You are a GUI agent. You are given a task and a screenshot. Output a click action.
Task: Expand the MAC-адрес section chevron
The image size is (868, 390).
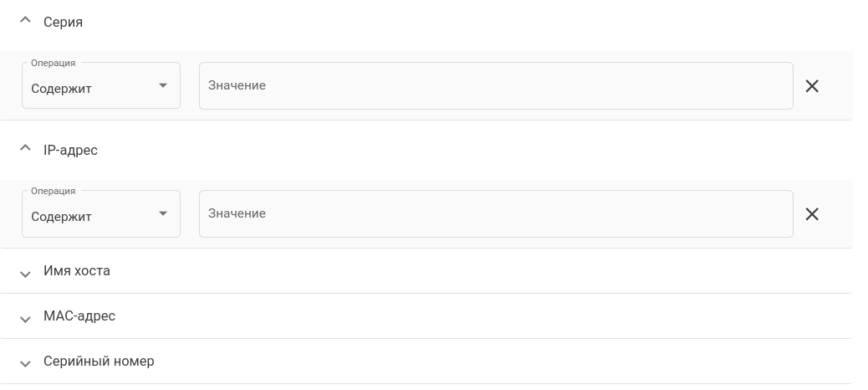[x=25, y=318]
